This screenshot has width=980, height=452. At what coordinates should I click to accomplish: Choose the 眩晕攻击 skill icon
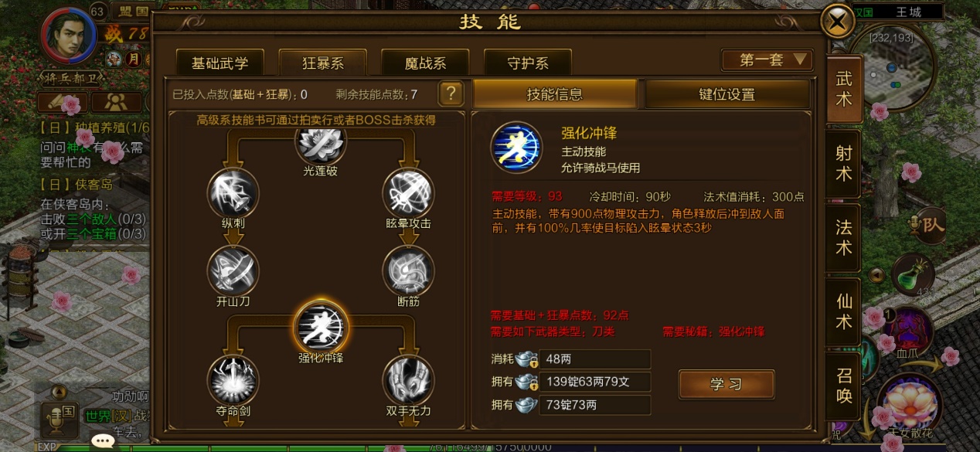coord(409,193)
